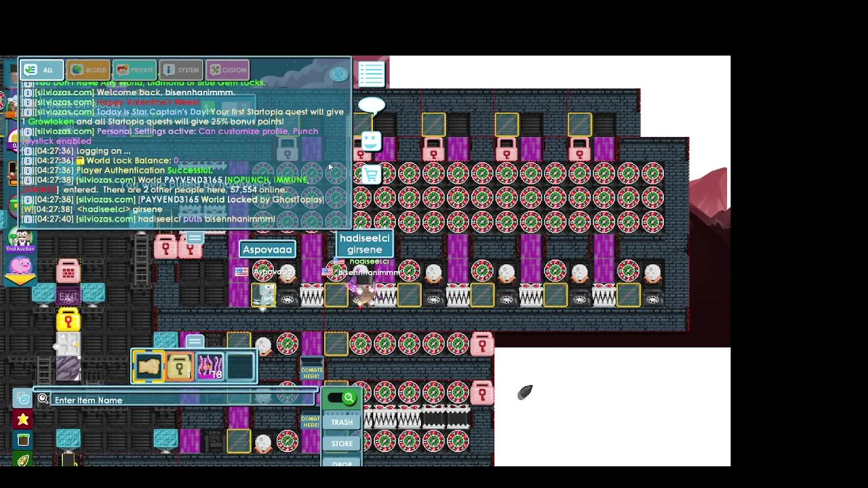Open the chat speech bubble icon
Viewport: 868px width, 488px height.
click(372, 105)
